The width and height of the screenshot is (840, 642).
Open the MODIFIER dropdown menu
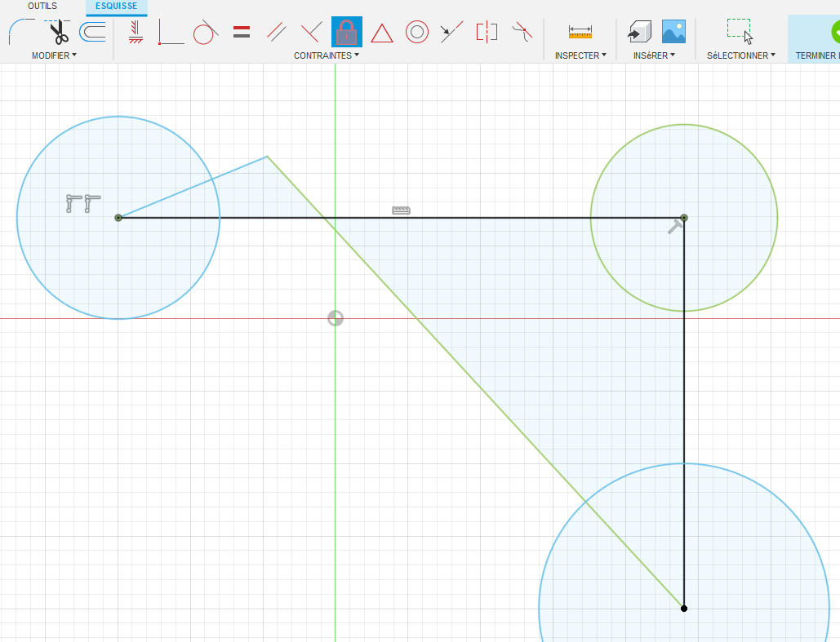tap(54, 55)
